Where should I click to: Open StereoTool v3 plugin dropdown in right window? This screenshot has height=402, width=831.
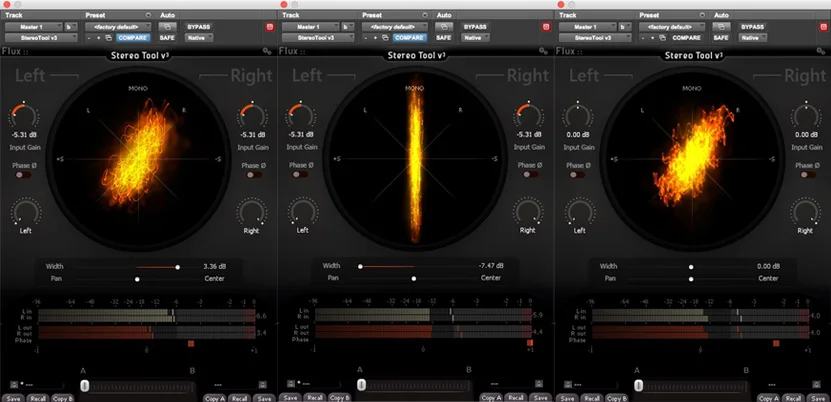point(595,38)
